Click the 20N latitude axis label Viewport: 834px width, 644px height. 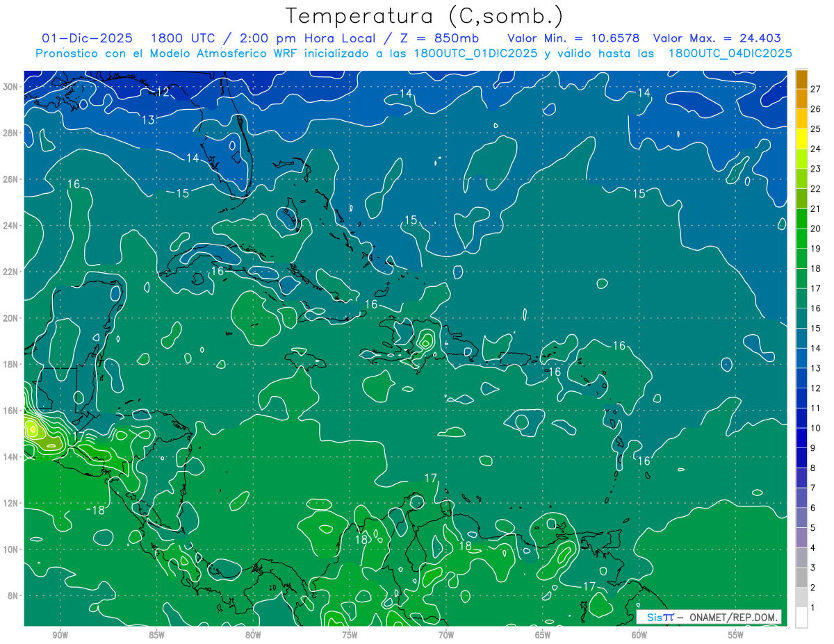pos(11,318)
